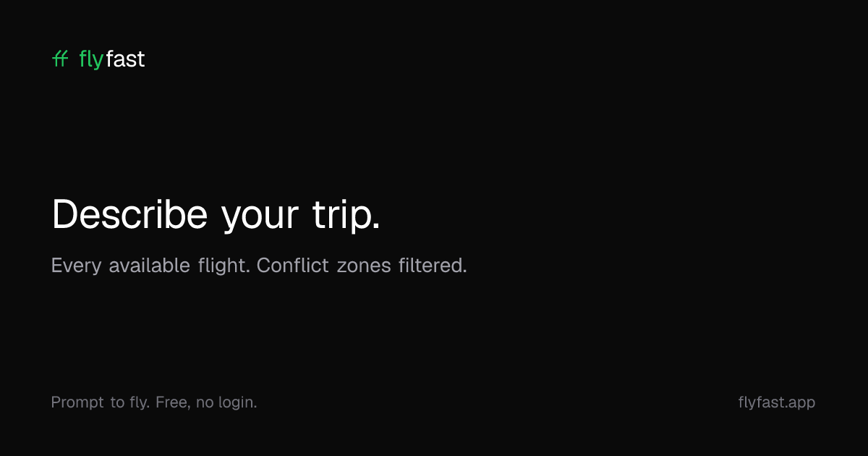
Task: Select the word "available" in the subtitle
Action: click(150, 266)
